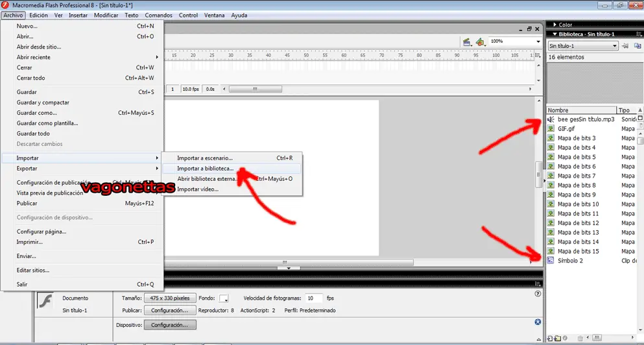
Task: Click the Nombre column header
Action: (582, 110)
